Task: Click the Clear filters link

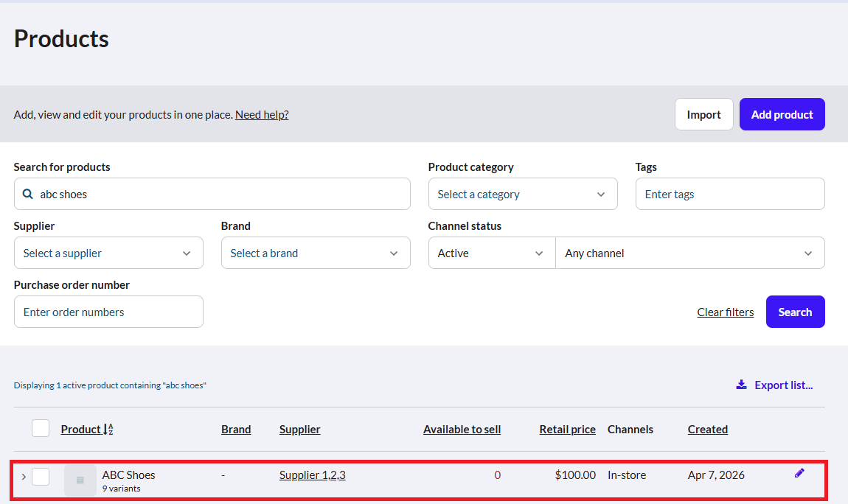Action: (x=726, y=312)
